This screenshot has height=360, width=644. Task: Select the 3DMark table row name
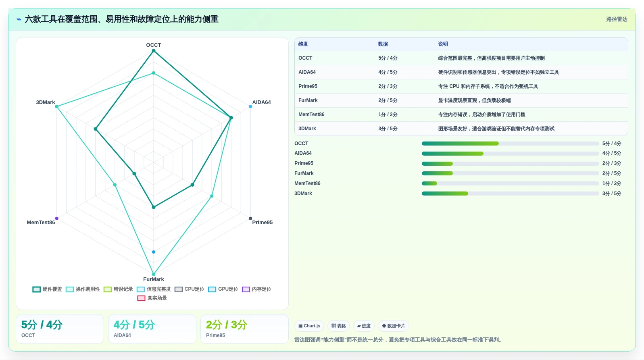pyautogui.click(x=307, y=129)
